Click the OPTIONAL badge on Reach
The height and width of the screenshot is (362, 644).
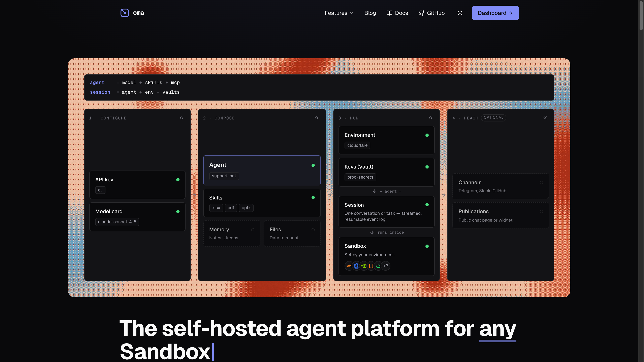tap(493, 118)
